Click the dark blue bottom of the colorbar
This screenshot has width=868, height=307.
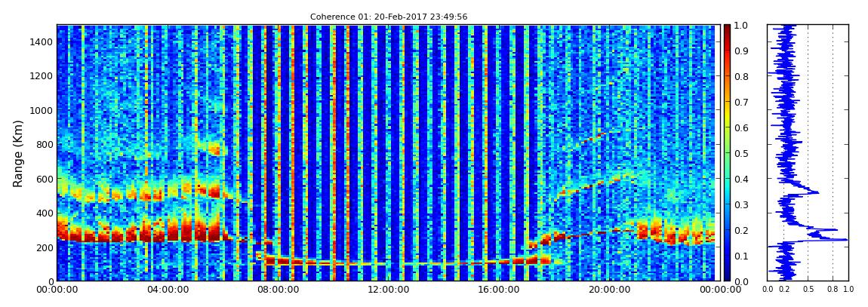pyautogui.click(x=728, y=277)
